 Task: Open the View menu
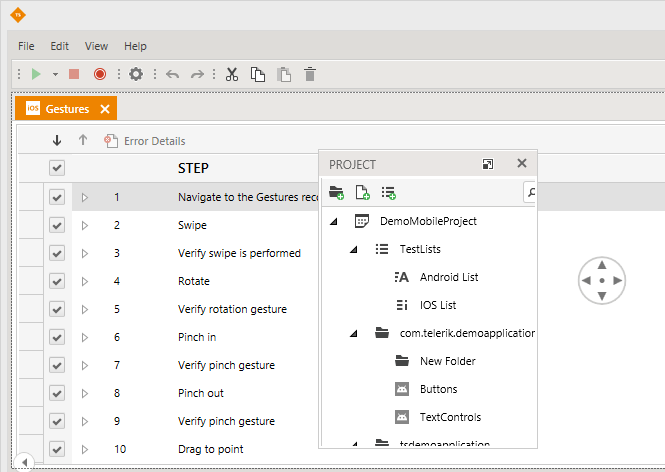(x=96, y=46)
